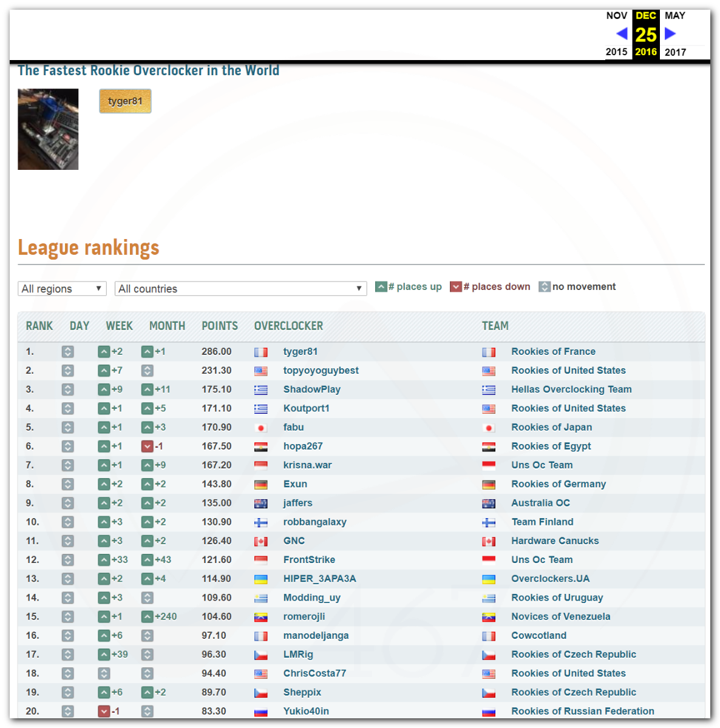Image resolution: width=720 pixels, height=728 pixels.
Task: Click the week up-arrow icon for tyger81
Action: (104, 352)
